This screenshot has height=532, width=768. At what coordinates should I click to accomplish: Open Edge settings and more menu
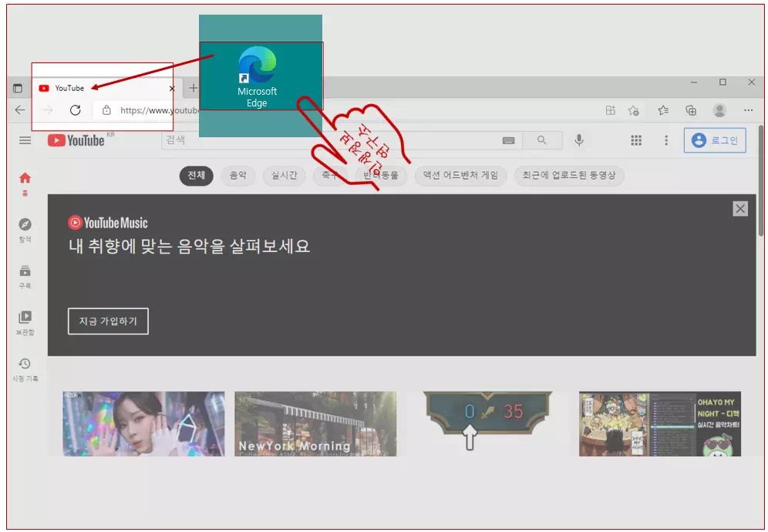(748, 110)
